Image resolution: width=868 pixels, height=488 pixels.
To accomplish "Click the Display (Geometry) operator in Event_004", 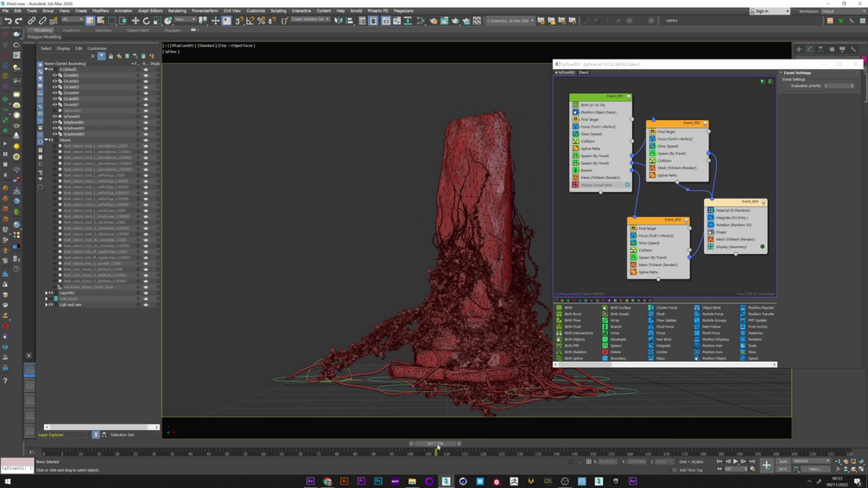I will [x=732, y=247].
